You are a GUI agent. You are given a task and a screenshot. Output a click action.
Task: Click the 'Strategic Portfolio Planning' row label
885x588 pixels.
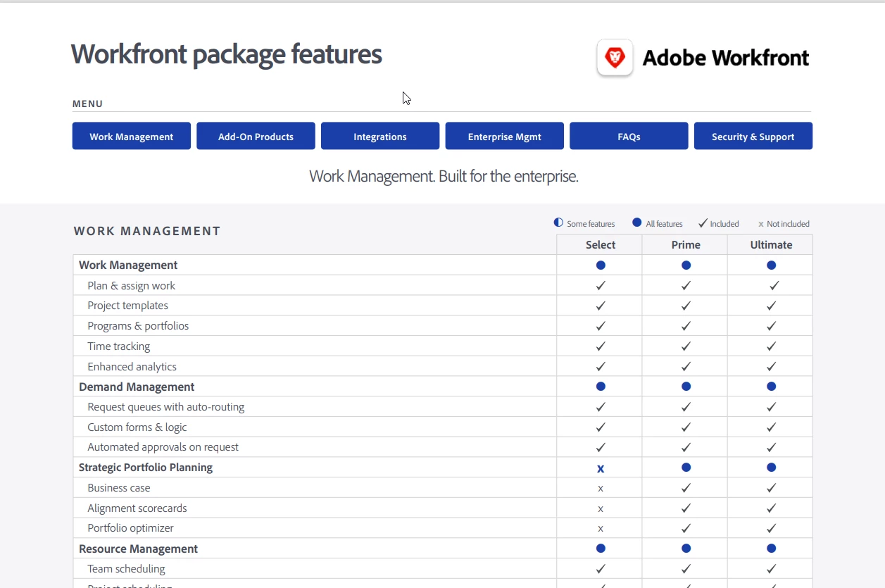146,468
